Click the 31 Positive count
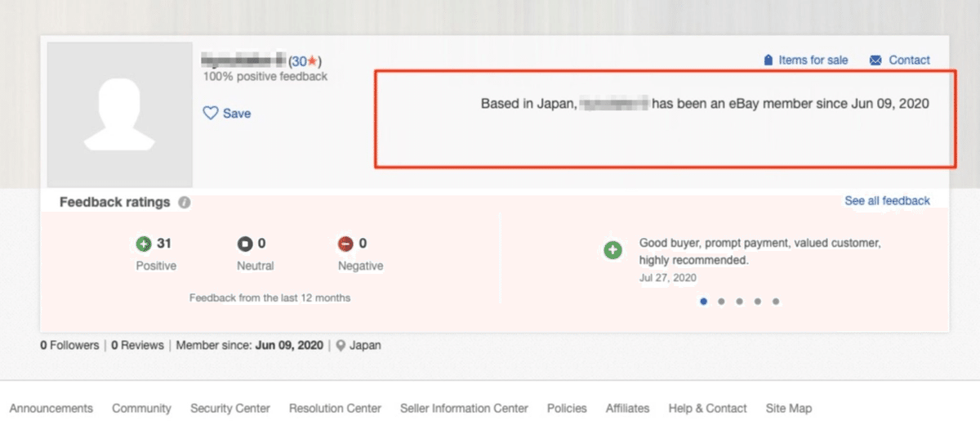 pos(163,244)
